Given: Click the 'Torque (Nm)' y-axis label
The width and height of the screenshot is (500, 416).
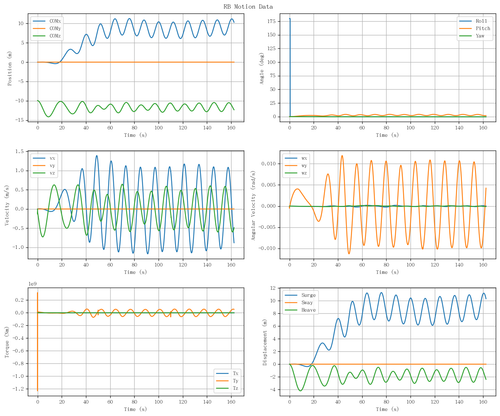Looking at the screenshot, I should pyautogui.click(x=7, y=342).
